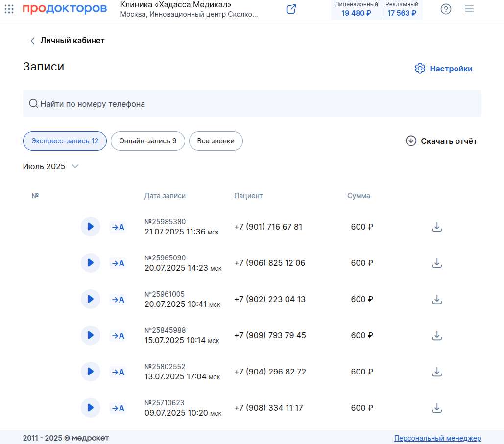Switch to the Онлайн-запись 9 tab

pos(148,141)
